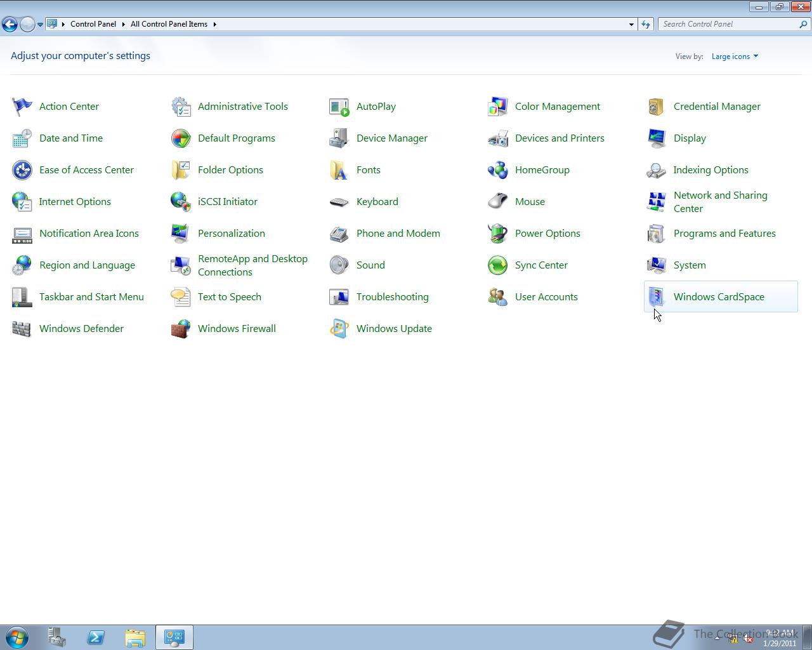Open the Folder Options icon
Image resolution: width=812 pixels, height=650 pixels.
pos(181,170)
